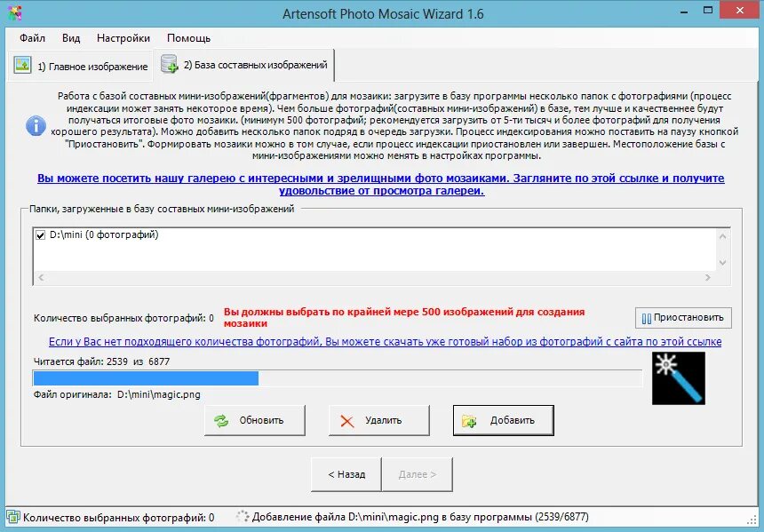Open the Вид menu
This screenshot has width=764, height=532.
pyautogui.click(x=71, y=38)
